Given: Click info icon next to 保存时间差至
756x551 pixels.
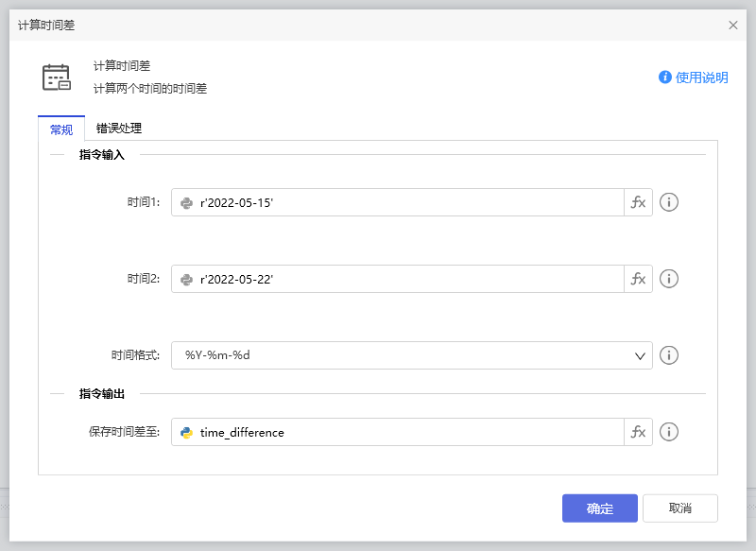Looking at the screenshot, I should 669,432.
